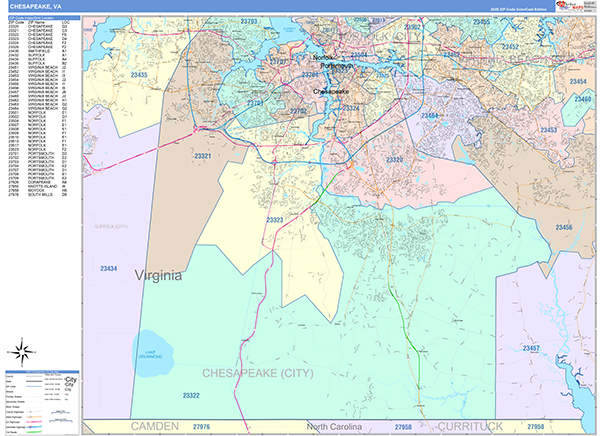Screen dimensions: 600x436
Task: Click the black Chesapeake city name label
Action: point(331,91)
